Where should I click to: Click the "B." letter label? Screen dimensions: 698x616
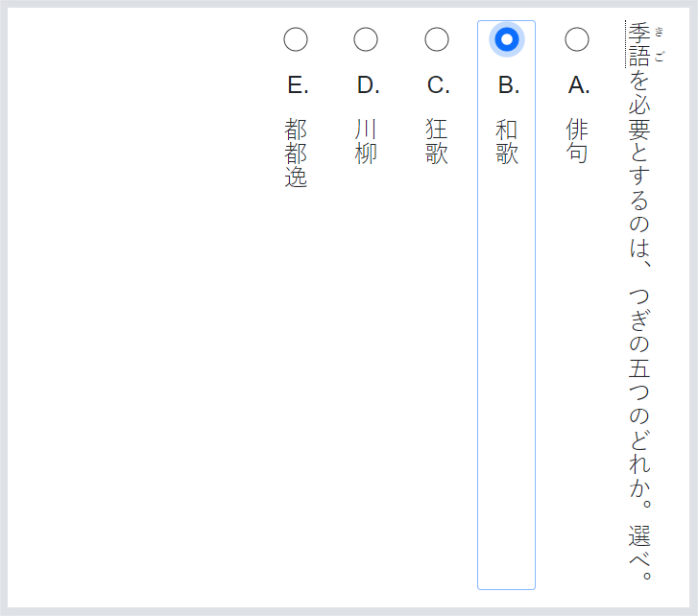pos(508,85)
